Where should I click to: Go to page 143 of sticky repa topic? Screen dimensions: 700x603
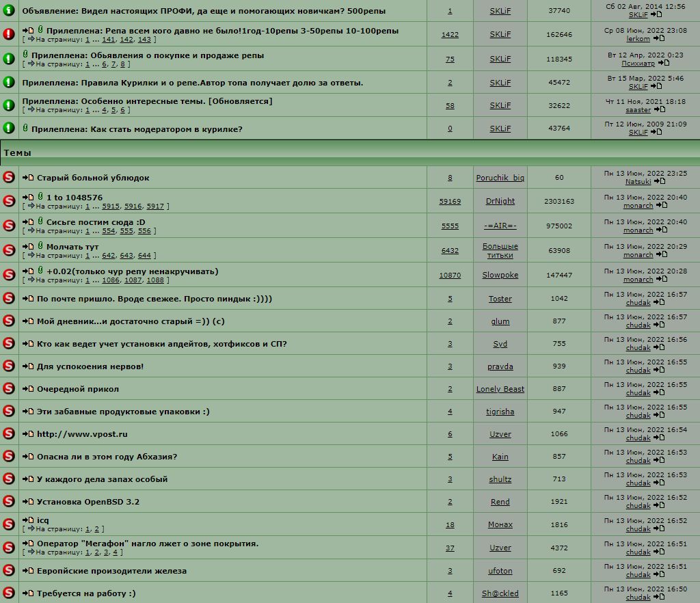pyautogui.click(x=144, y=40)
